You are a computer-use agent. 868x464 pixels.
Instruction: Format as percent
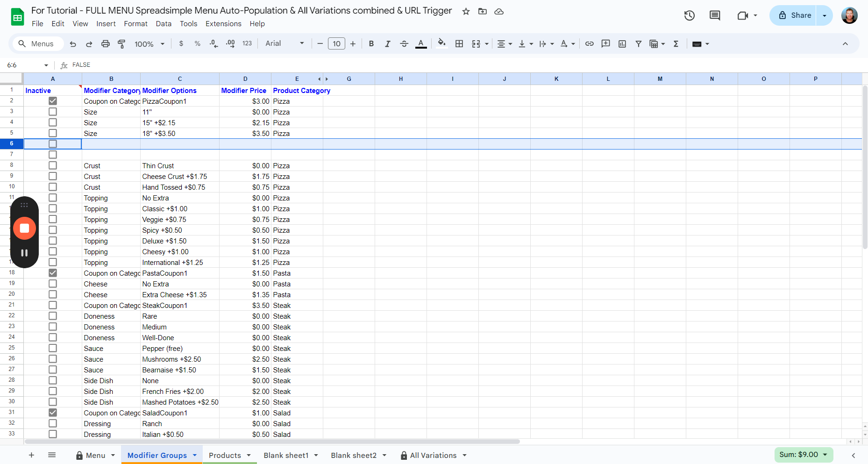198,43
